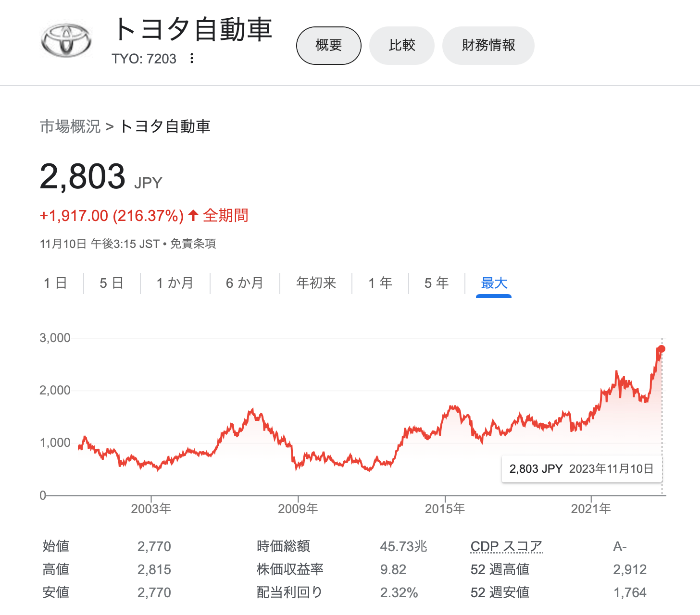Click the 2003年 axis label

(151, 508)
